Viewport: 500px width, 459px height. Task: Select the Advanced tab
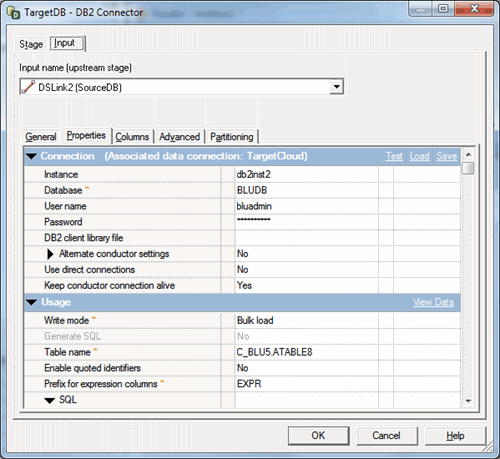(179, 137)
